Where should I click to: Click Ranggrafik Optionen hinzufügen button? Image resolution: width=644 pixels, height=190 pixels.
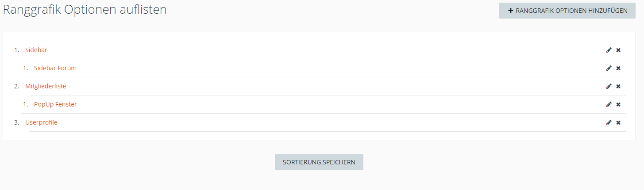(x=567, y=11)
